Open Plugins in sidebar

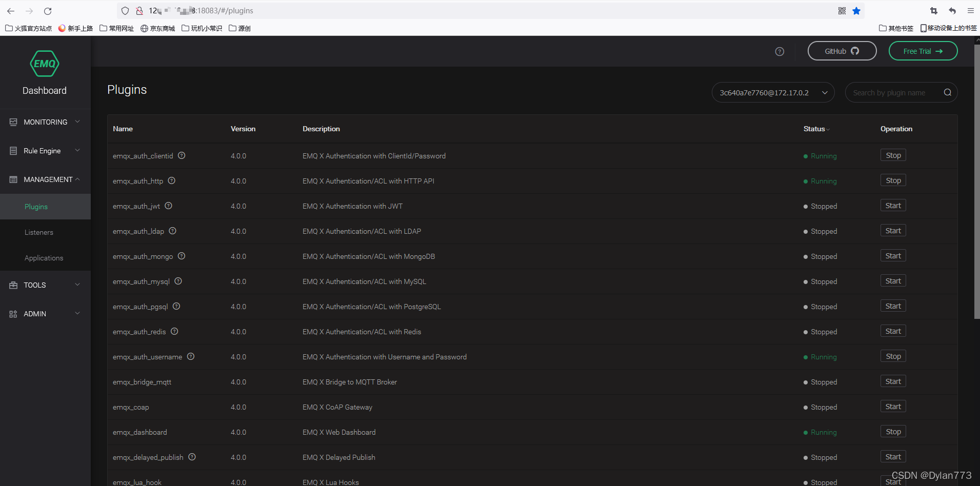(x=45, y=207)
